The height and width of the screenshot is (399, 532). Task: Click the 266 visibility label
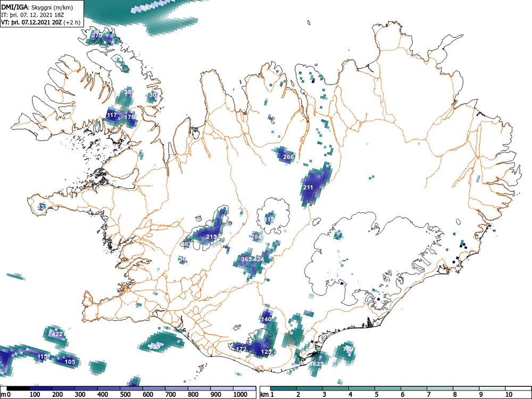tap(288, 157)
